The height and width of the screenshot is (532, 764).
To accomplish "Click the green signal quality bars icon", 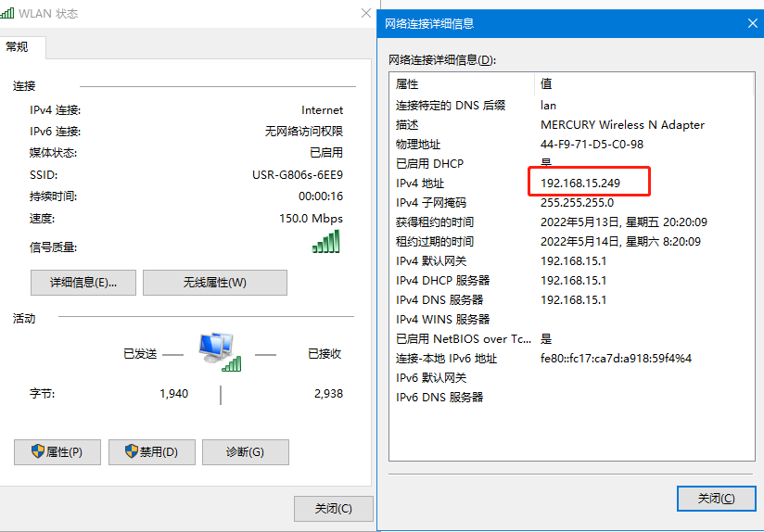I will click(x=325, y=243).
